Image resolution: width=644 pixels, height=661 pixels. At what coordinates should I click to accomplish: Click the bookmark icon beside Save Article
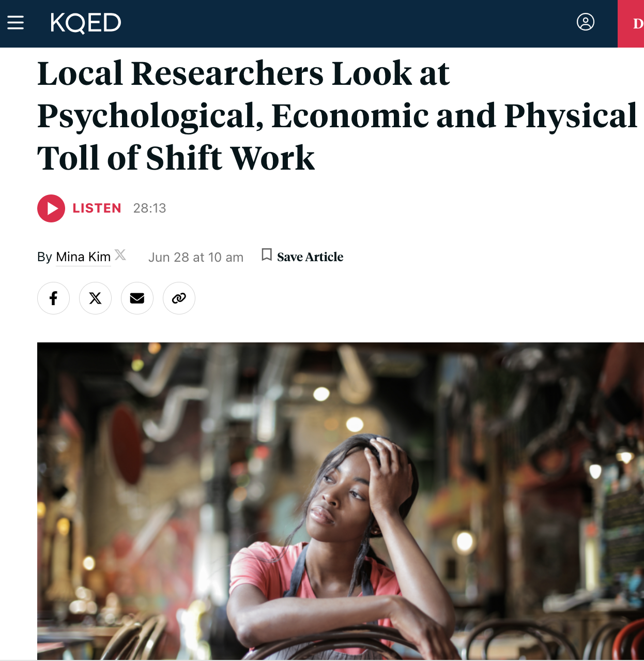(267, 254)
